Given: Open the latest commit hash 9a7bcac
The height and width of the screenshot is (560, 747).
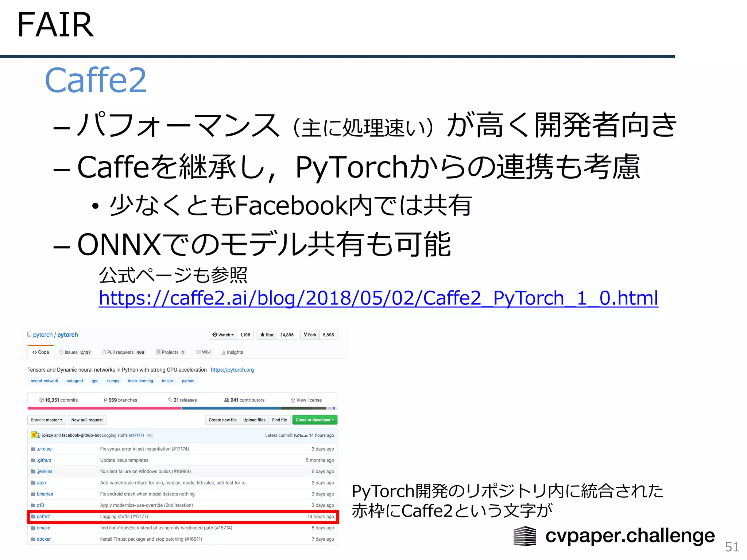Looking at the screenshot, I should [x=301, y=435].
